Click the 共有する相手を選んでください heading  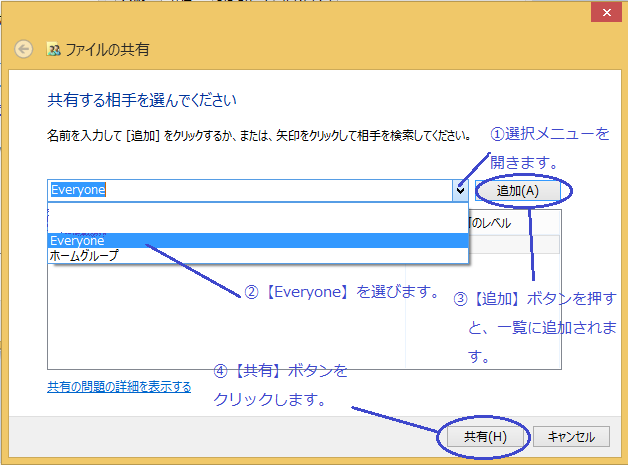click(x=142, y=100)
